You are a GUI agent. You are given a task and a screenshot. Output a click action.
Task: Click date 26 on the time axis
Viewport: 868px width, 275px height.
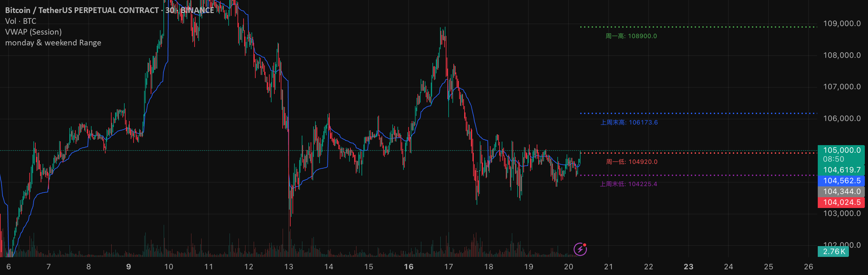click(808, 267)
